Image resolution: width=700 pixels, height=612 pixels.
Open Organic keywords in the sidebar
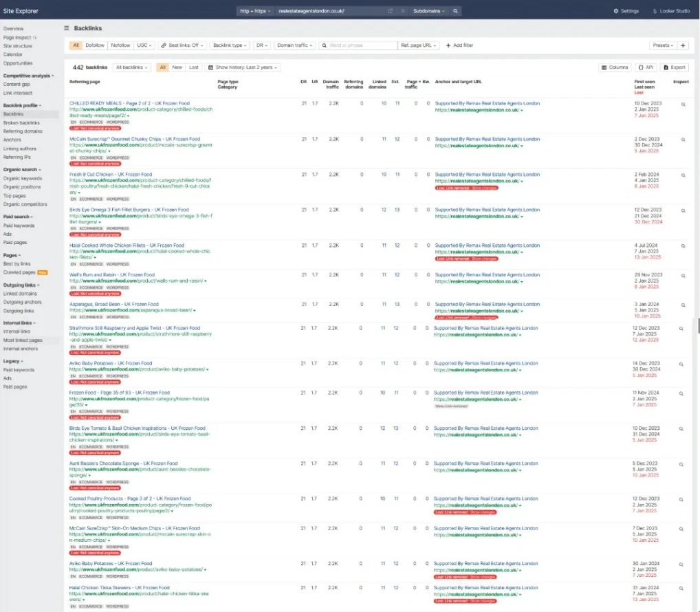click(23, 179)
